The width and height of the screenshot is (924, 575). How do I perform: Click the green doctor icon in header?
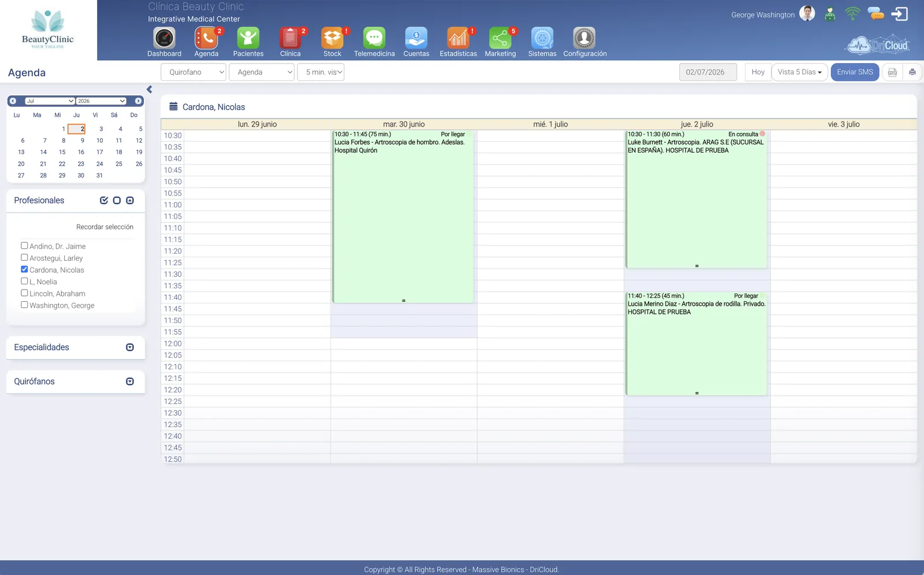pyautogui.click(x=830, y=14)
